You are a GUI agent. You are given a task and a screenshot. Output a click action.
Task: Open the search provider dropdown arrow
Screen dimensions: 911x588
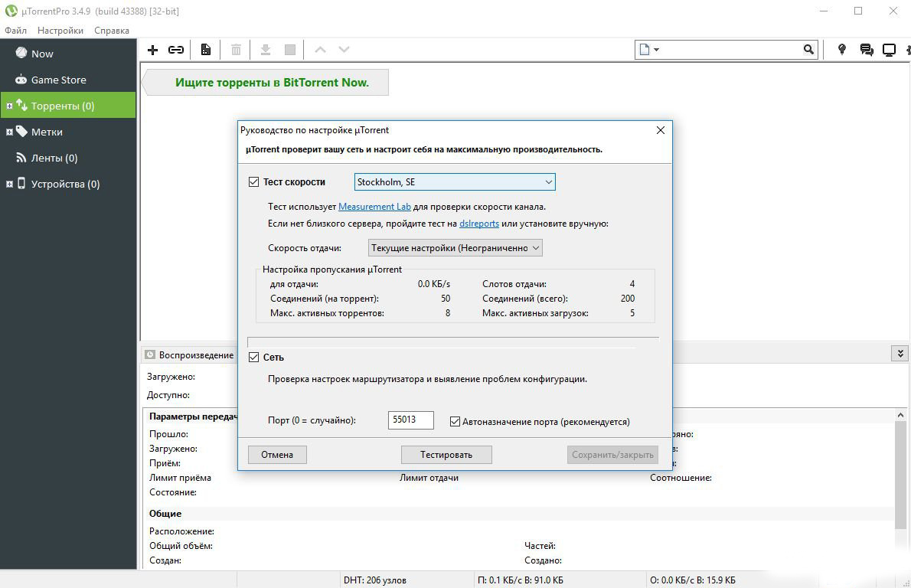[657, 50]
